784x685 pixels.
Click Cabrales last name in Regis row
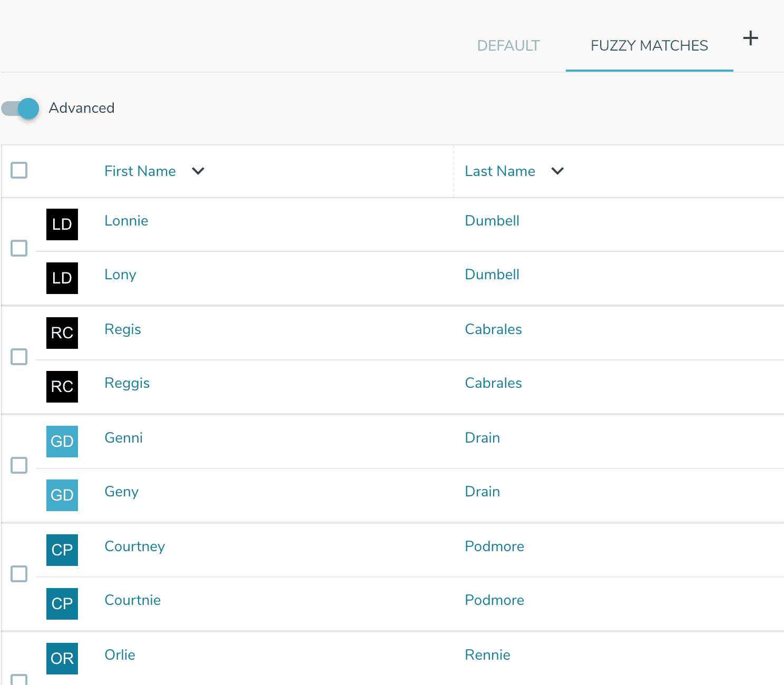(494, 329)
